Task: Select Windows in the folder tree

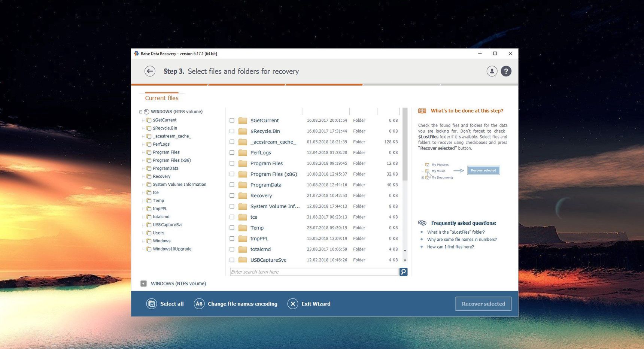Action: click(x=161, y=241)
